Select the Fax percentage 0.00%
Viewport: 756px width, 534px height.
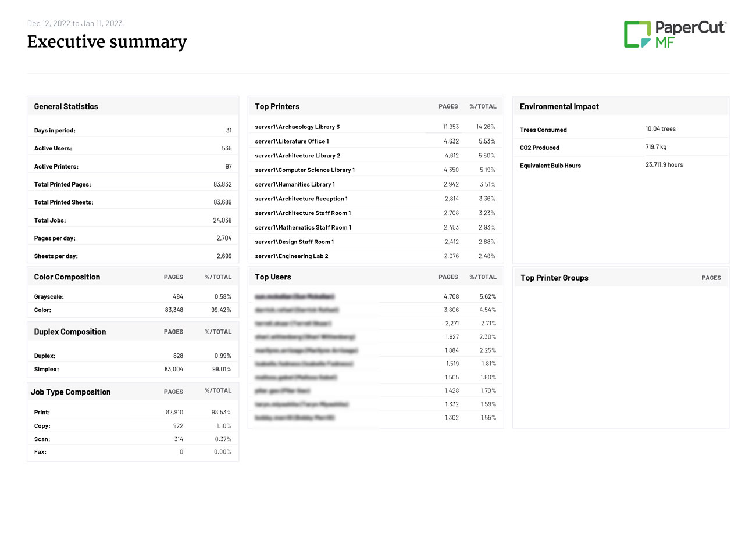(x=222, y=452)
